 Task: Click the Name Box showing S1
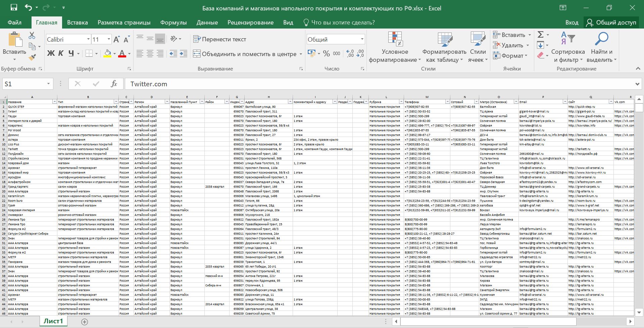pyautogui.click(x=23, y=84)
